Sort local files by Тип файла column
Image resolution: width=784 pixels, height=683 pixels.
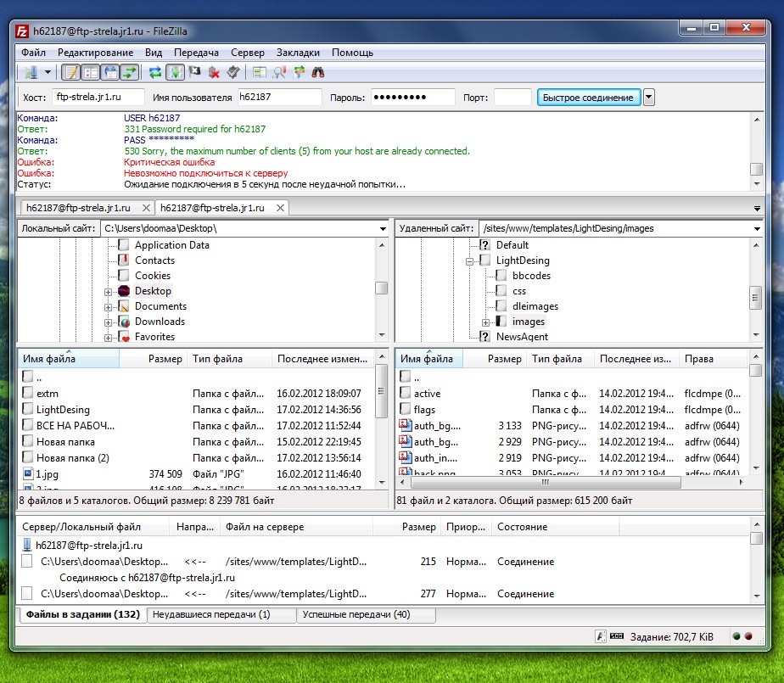point(229,359)
